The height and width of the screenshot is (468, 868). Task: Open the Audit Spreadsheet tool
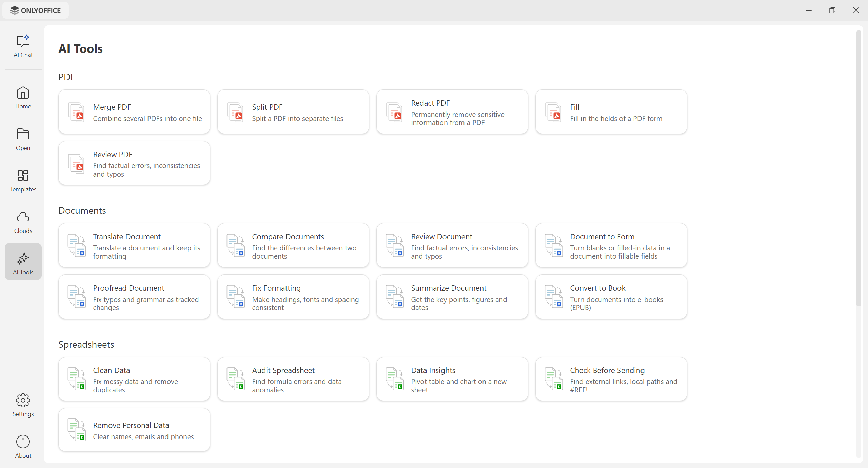tap(293, 379)
